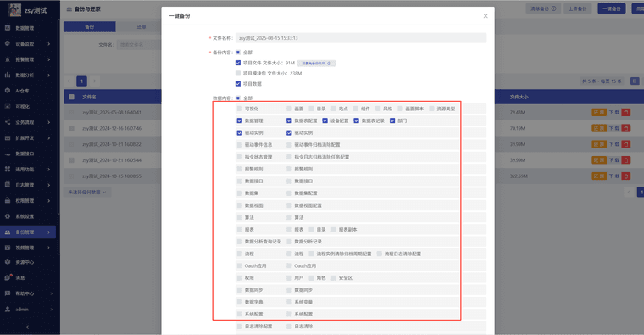Click the 上传备份 button
Screen dimensions: 644x335
click(x=577, y=8)
